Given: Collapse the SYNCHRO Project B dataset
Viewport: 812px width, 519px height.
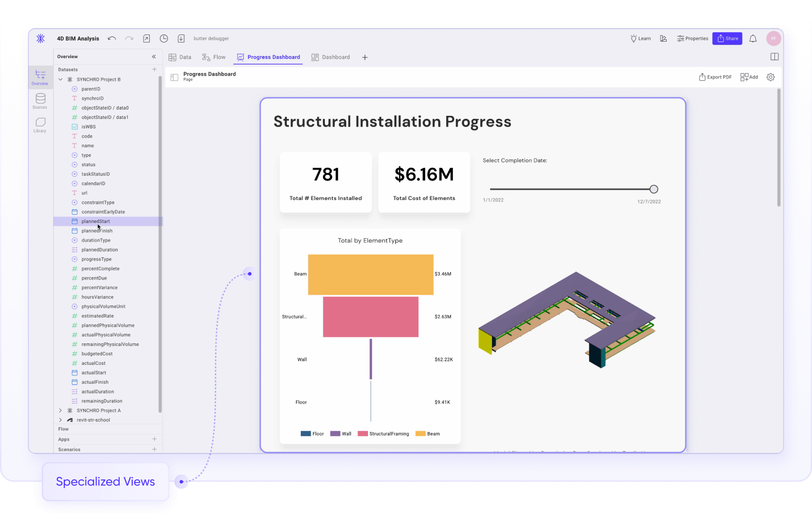Looking at the screenshot, I should [60, 79].
